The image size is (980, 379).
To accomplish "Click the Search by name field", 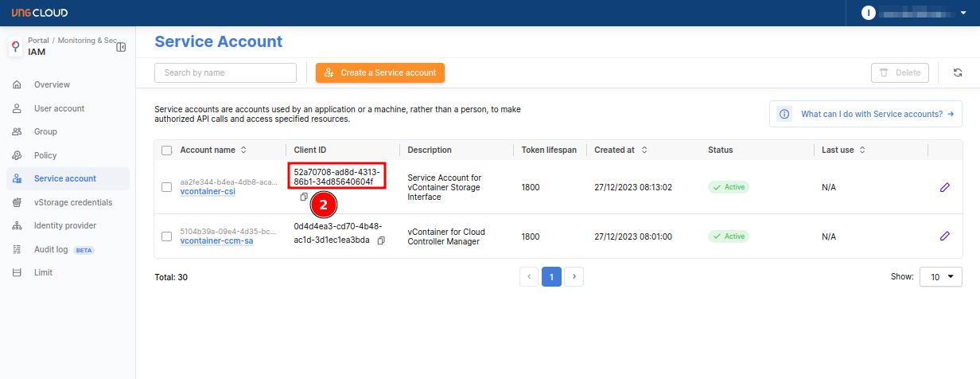I will (225, 72).
